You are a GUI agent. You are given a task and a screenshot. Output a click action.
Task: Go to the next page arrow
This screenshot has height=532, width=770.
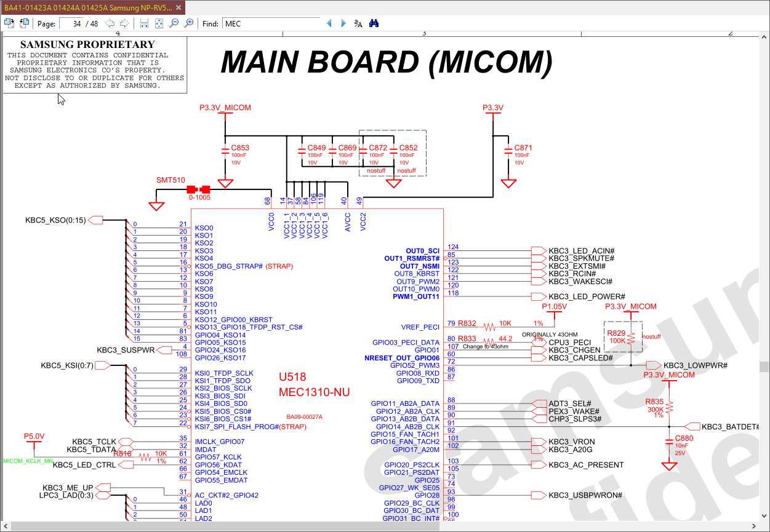click(124, 23)
